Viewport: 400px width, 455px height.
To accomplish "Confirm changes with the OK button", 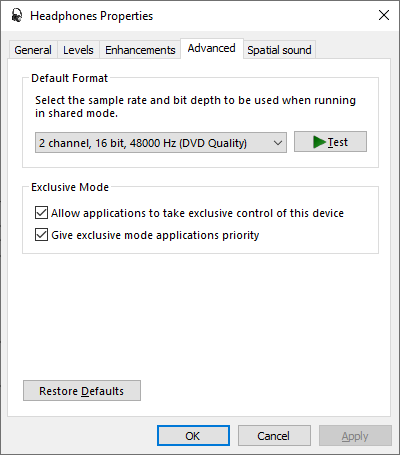I will (193, 436).
